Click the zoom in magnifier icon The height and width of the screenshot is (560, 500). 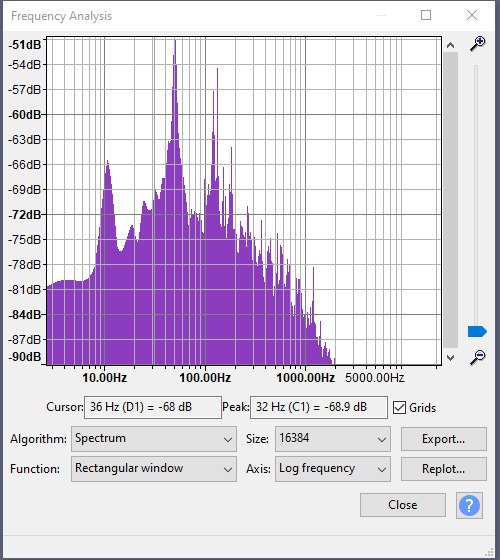[x=478, y=44]
